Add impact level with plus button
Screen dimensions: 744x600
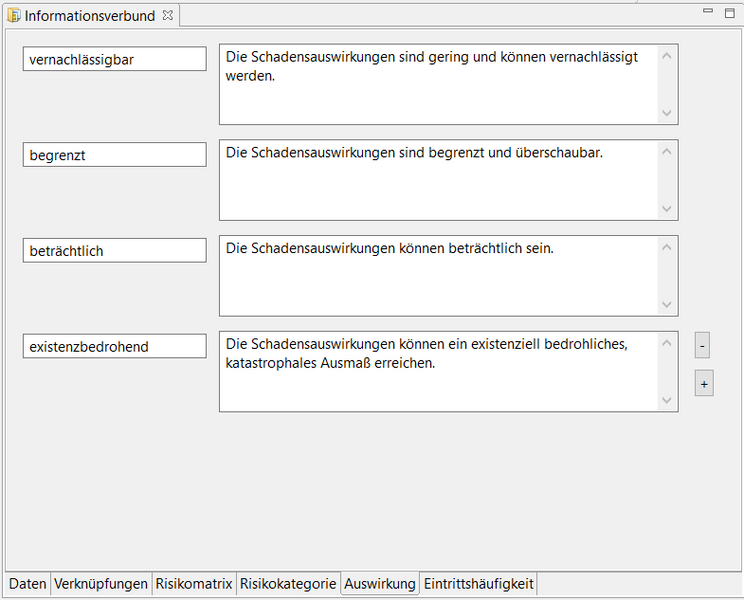coord(704,383)
